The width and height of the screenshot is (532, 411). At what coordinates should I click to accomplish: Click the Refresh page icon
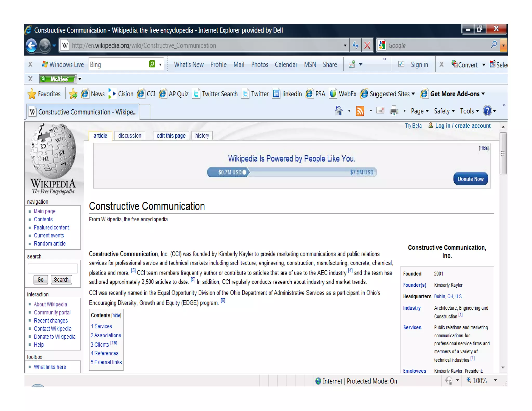pyautogui.click(x=355, y=46)
